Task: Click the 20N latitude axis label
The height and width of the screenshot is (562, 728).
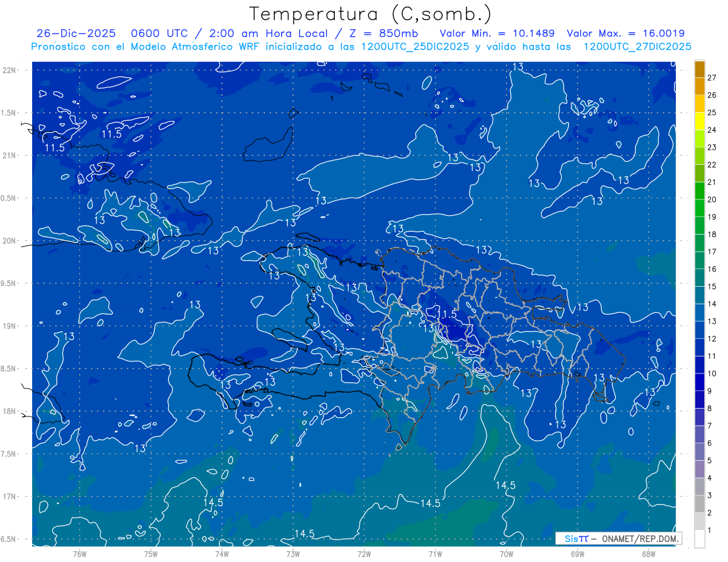Action: tap(10, 241)
